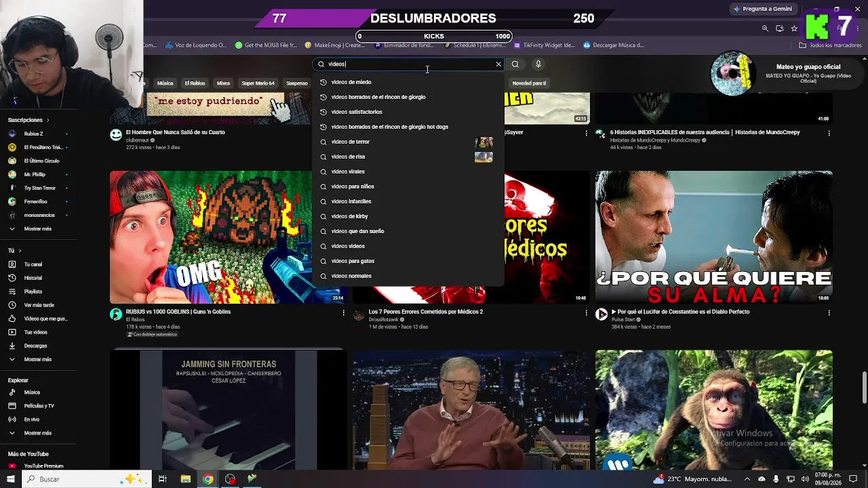
Task: Bookmark this page with the star icon
Action: point(794,28)
